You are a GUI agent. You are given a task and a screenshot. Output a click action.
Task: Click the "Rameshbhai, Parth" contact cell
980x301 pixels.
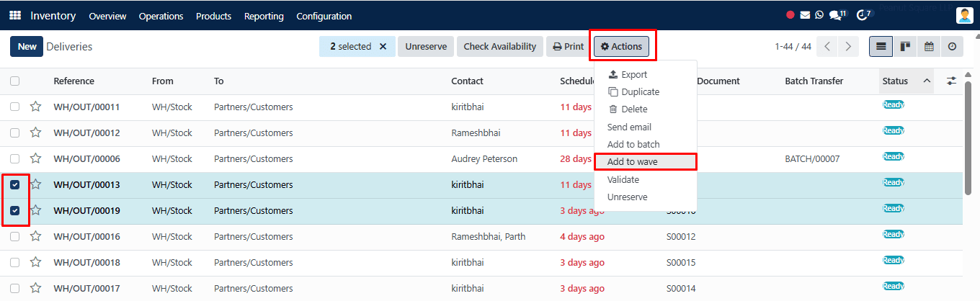point(487,237)
